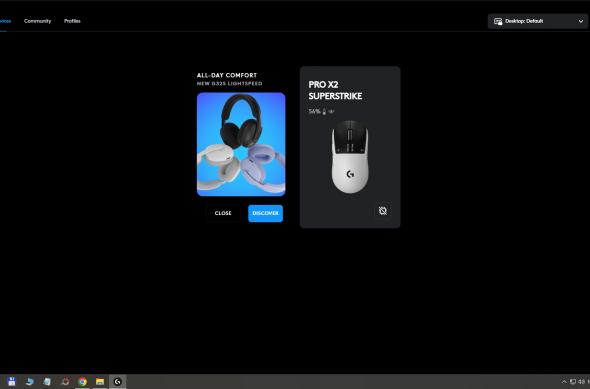Open Google Chrome from the taskbar
Viewport: 590px width, 389px height.
[82, 381]
